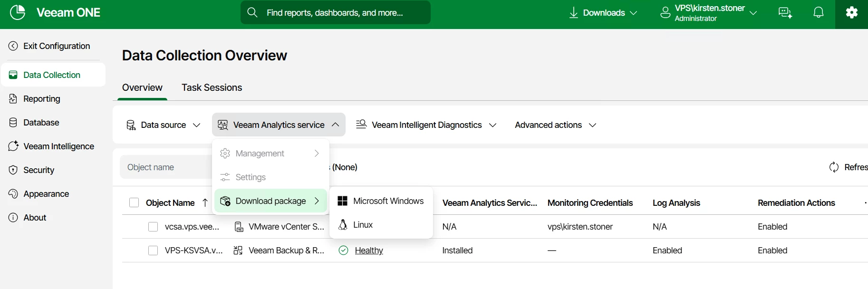
Task: Click the Data source toolbar icon
Action: (x=131, y=125)
